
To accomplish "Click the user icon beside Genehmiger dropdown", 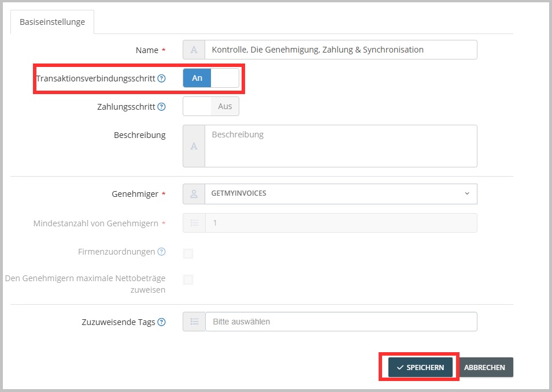I will click(x=194, y=194).
